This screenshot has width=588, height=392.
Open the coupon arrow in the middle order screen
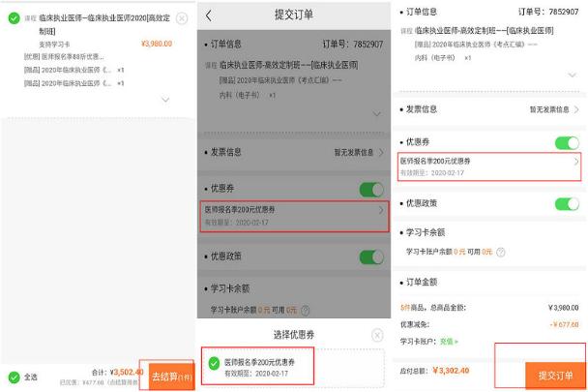pos(380,210)
